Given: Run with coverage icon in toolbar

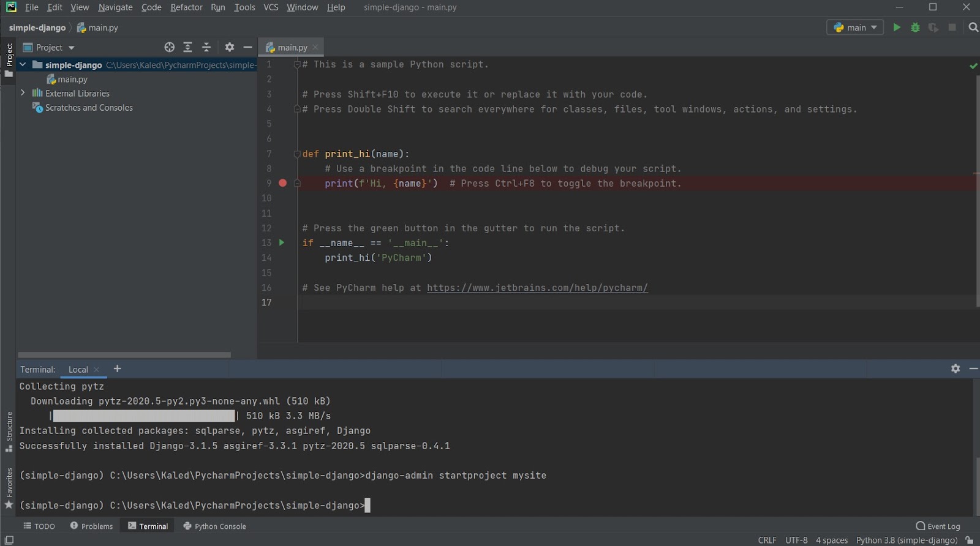Looking at the screenshot, I should click(933, 28).
